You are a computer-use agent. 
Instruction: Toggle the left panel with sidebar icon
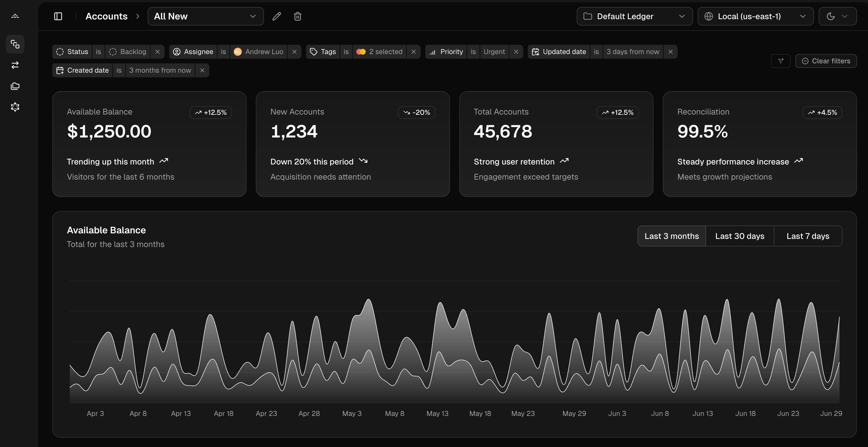click(58, 16)
